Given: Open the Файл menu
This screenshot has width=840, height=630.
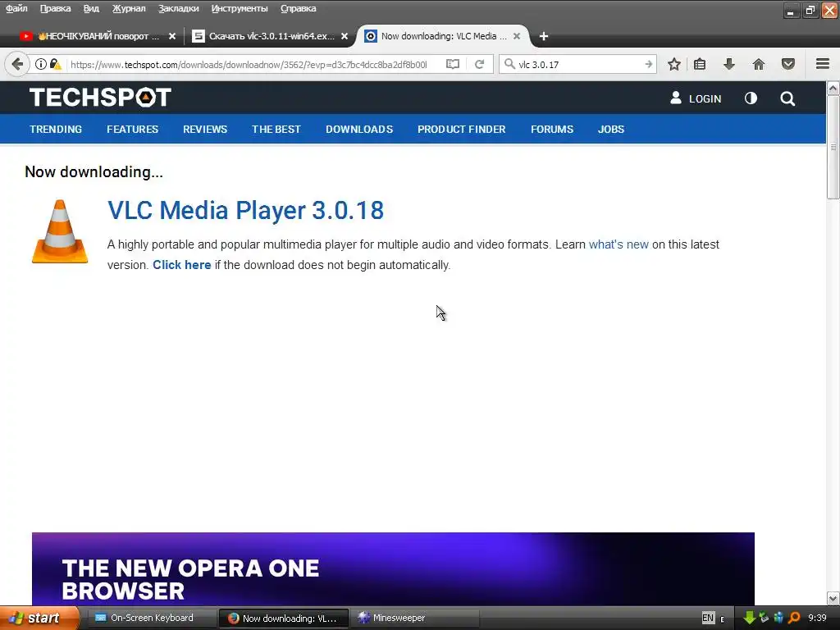Looking at the screenshot, I should (16, 8).
